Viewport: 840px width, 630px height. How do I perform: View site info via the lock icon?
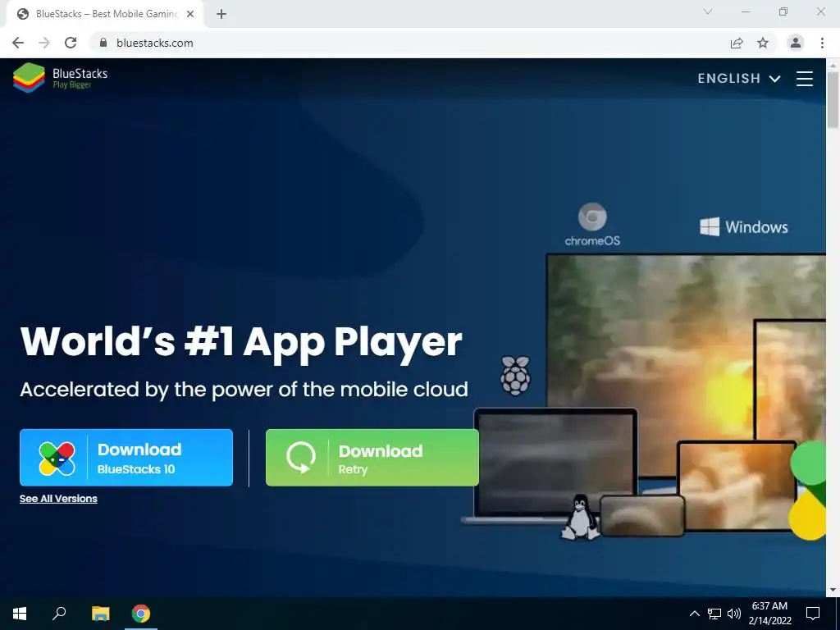pos(103,43)
